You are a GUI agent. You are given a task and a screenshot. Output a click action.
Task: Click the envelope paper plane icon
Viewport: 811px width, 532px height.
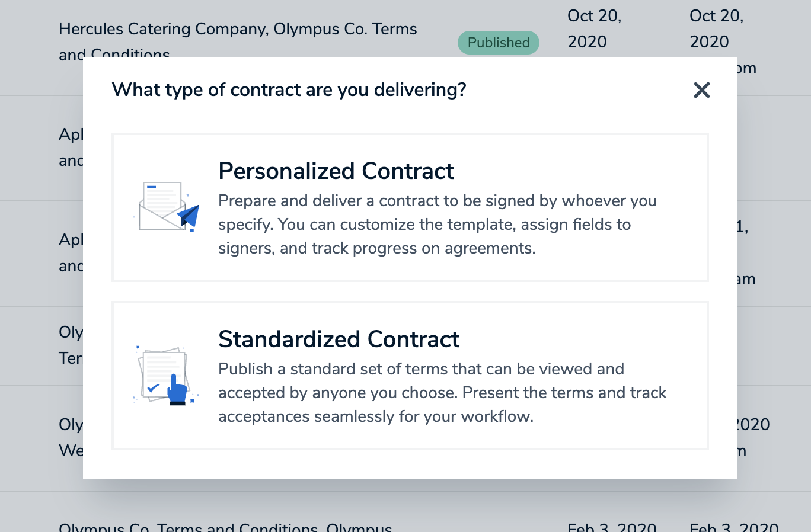[167, 207]
